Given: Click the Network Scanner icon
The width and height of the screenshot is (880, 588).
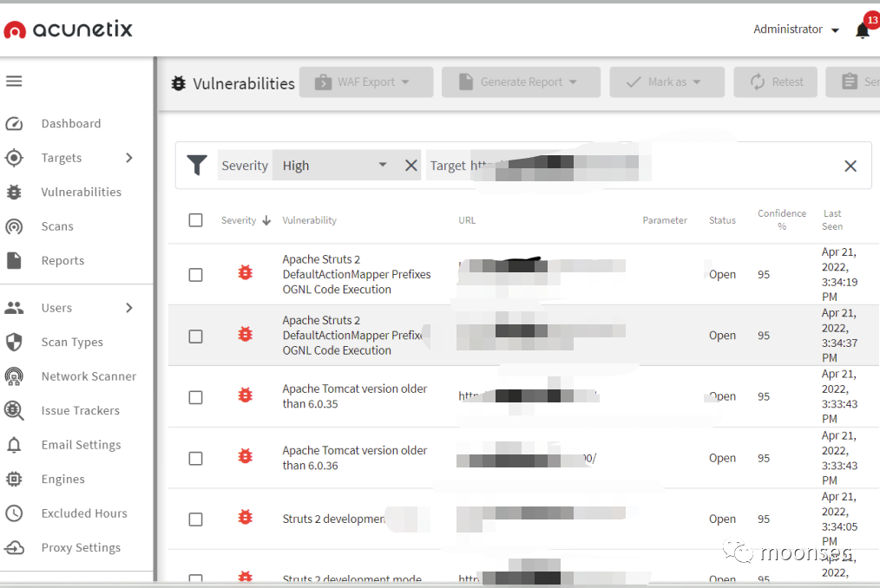Looking at the screenshot, I should click(14, 376).
